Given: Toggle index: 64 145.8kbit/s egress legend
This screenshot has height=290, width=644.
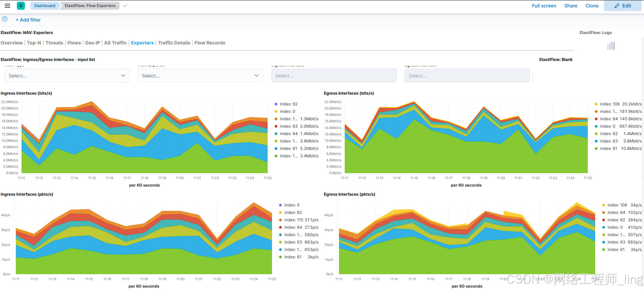Looking at the screenshot, I should [618, 119].
